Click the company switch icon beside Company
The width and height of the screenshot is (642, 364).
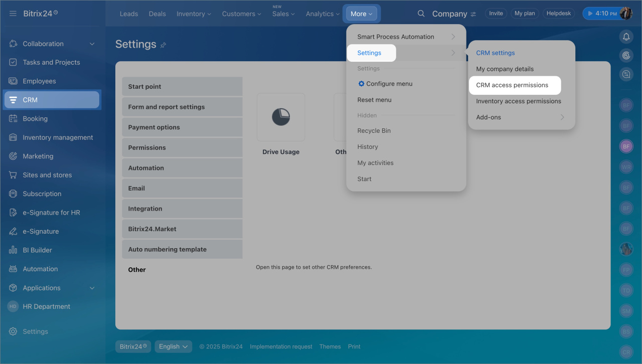pos(473,14)
